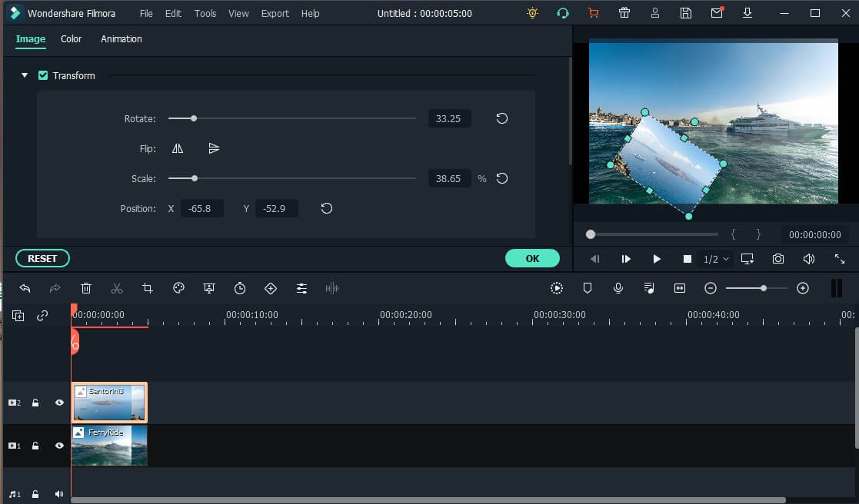Image resolution: width=859 pixels, height=504 pixels.
Task: Uncheck the Transform checkbox
Action: pyautogui.click(x=43, y=75)
